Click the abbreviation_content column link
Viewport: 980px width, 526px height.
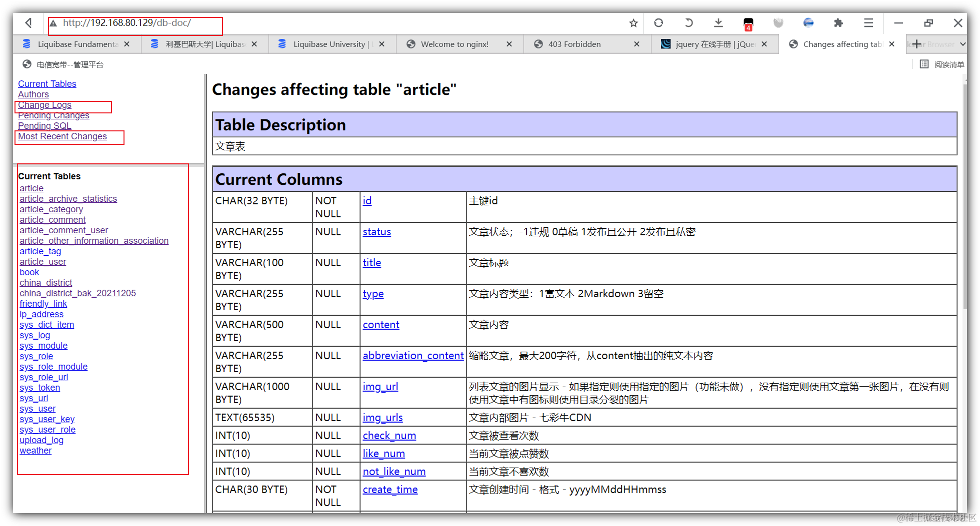point(413,356)
